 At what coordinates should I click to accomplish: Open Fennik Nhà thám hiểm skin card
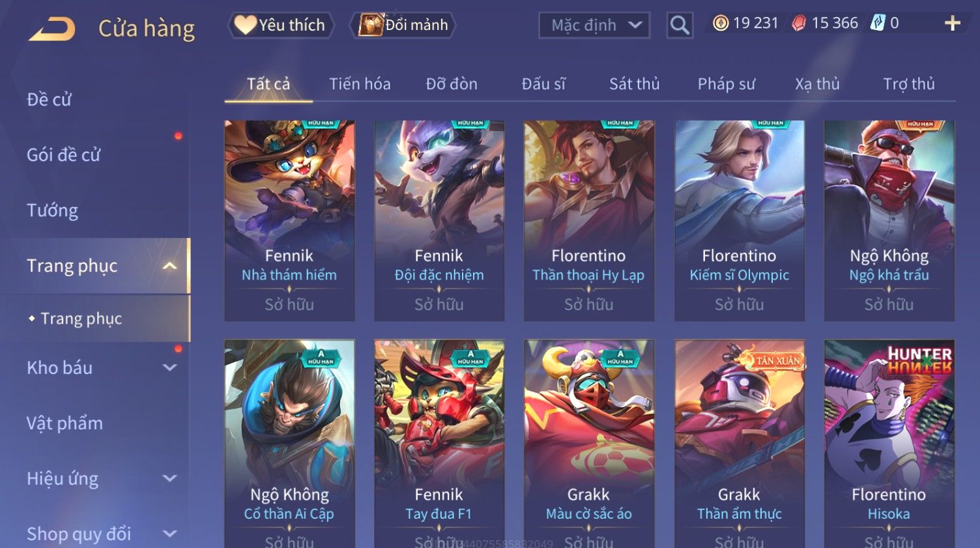(x=289, y=220)
